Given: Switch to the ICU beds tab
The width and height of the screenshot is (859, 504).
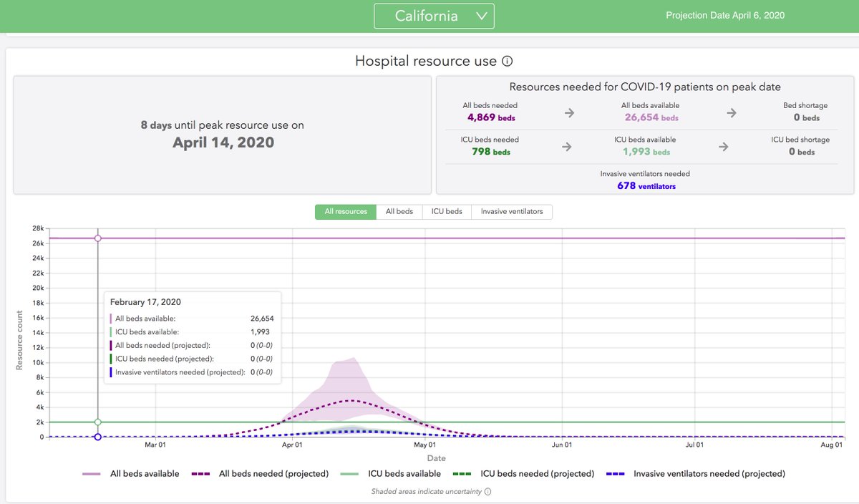Looking at the screenshot, I should point(447,212).
